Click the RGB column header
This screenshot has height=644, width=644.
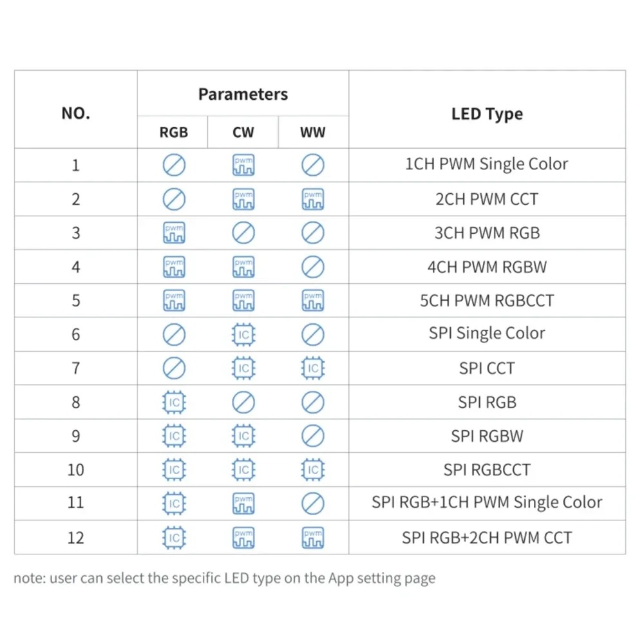[174, 132]
